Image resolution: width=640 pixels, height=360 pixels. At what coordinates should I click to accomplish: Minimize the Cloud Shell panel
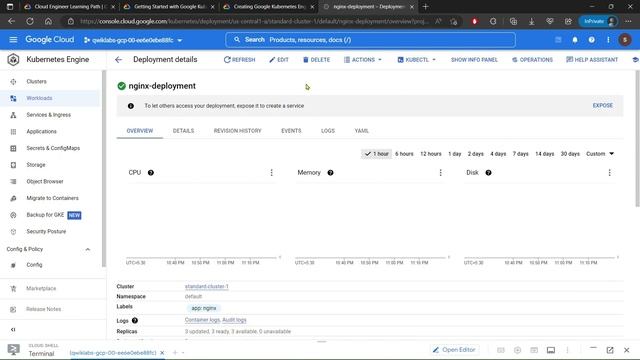tap(593, 348)
